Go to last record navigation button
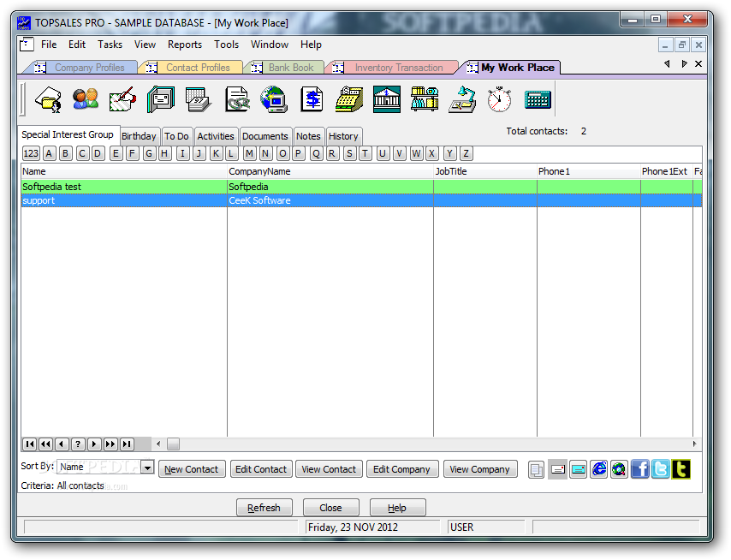 tap(127, 444)
